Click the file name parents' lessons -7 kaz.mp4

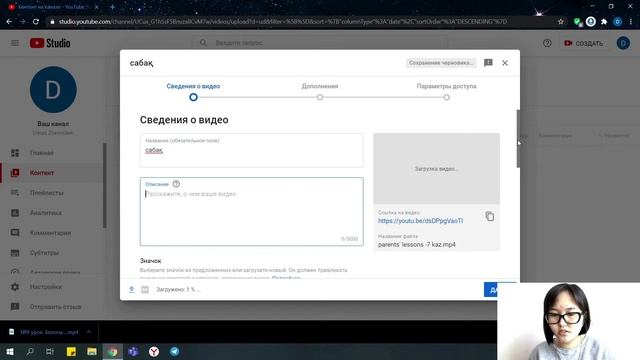pos(417,244)
